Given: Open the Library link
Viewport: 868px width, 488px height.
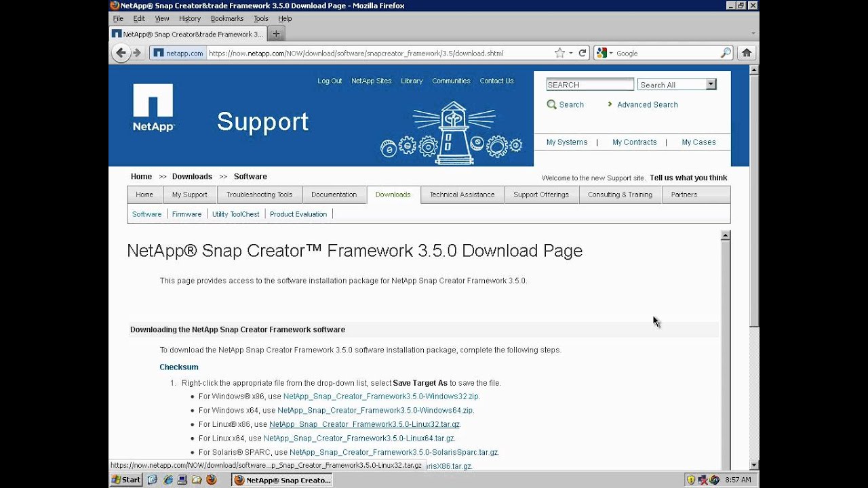Looking at the screenshot, I should (412, 81).
